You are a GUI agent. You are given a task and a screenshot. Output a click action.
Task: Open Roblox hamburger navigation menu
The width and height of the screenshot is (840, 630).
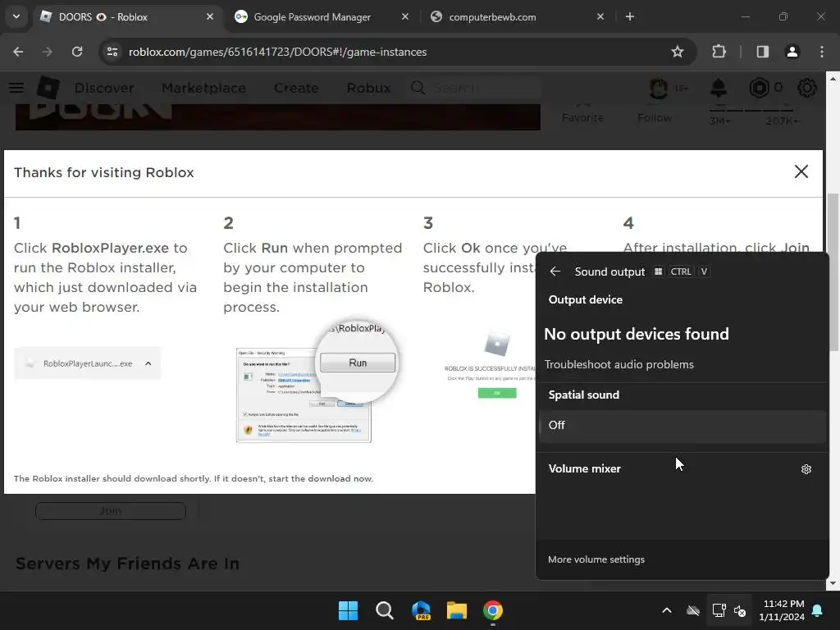pyautogui.click(x=16, y=88)
